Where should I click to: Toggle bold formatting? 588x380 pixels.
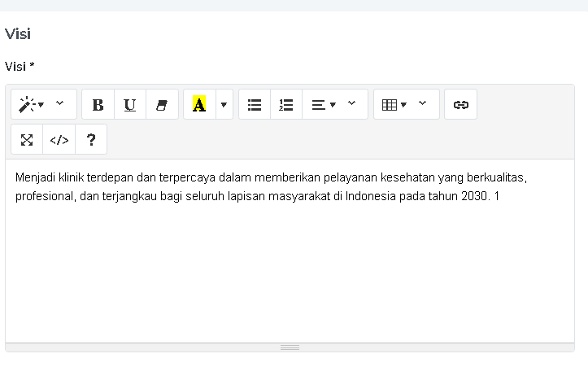coord(98,104)
